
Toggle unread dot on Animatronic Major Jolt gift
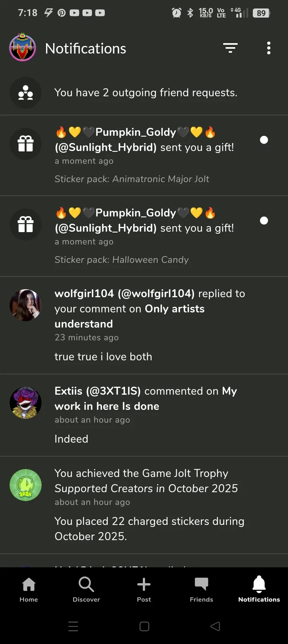(x=264, y=140)
